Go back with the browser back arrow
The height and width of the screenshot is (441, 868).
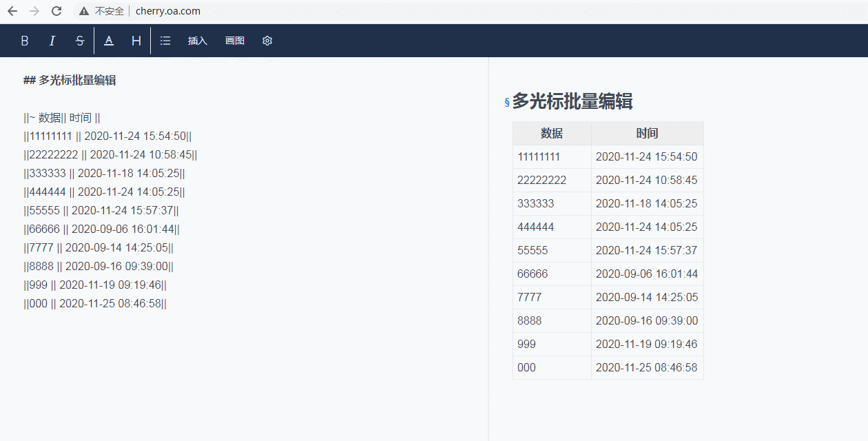pyautogui.click(x=12, y=11)
